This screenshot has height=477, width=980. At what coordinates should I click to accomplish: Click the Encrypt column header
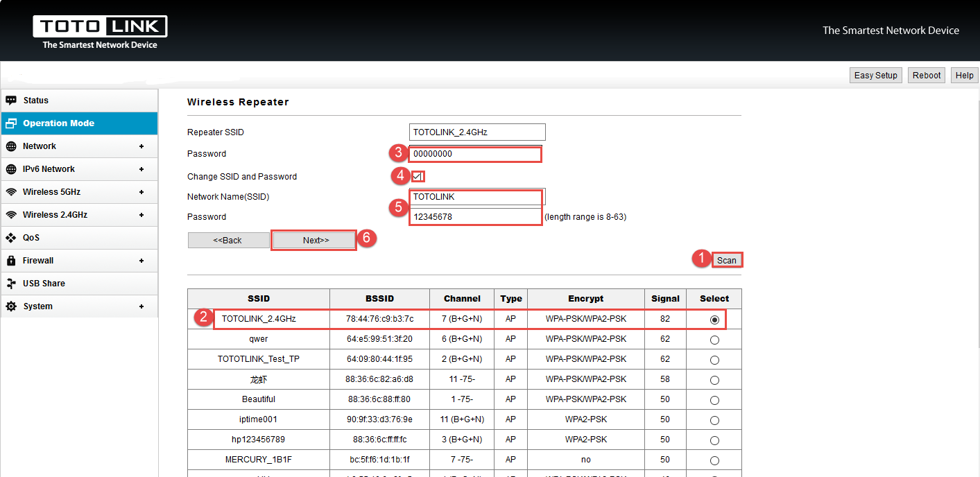[586, 299]
